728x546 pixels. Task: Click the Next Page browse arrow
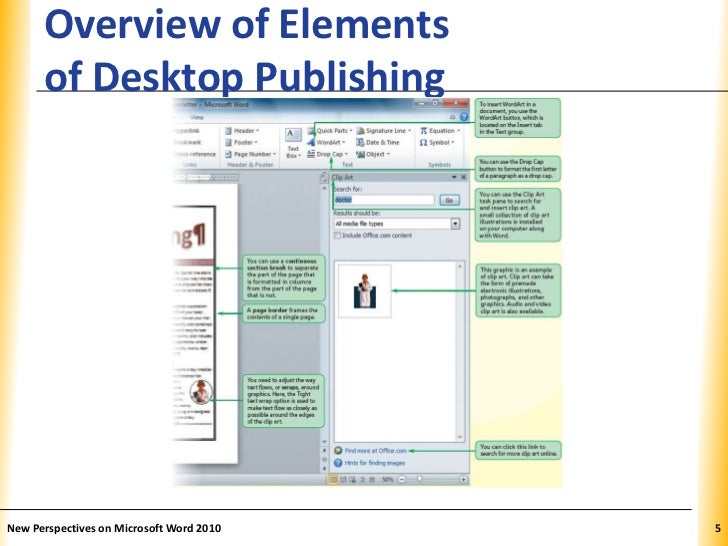(325, 468)
